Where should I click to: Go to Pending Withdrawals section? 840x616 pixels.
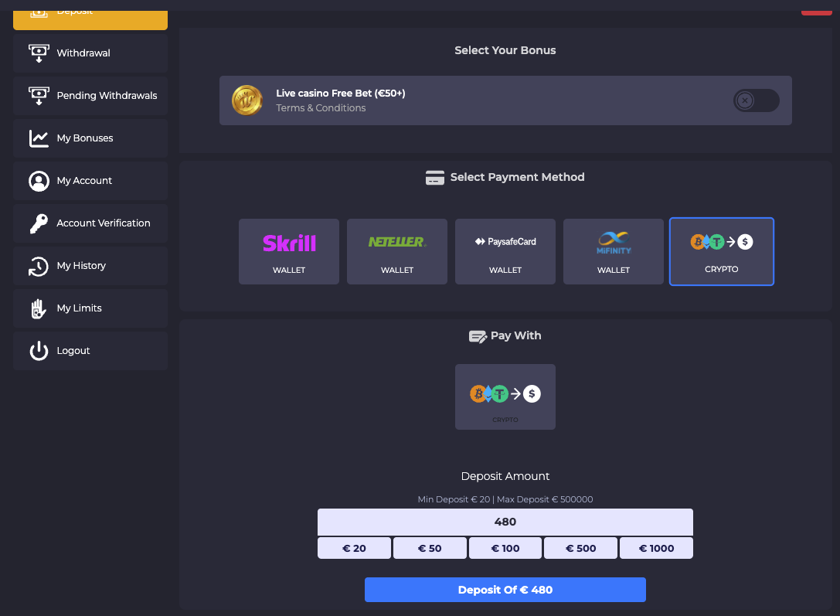tap(90, 96)
